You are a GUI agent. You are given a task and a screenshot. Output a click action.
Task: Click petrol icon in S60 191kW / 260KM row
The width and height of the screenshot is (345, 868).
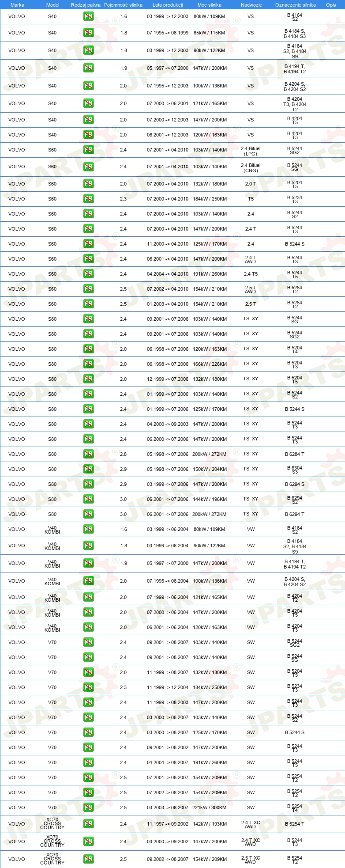[88, 274]
